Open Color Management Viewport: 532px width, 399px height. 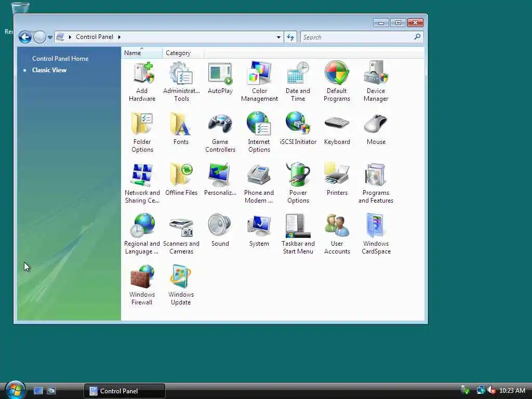tap(259, 82)
